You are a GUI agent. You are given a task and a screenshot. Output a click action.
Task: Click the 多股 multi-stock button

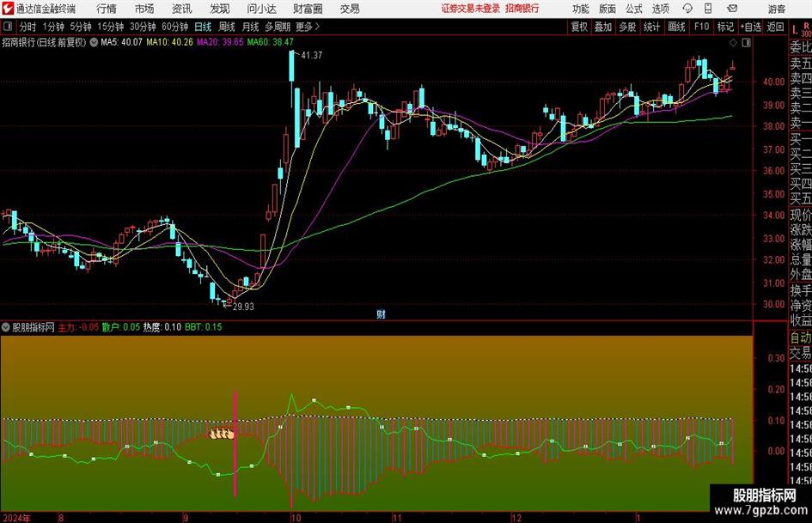click(x=627, y=27)
